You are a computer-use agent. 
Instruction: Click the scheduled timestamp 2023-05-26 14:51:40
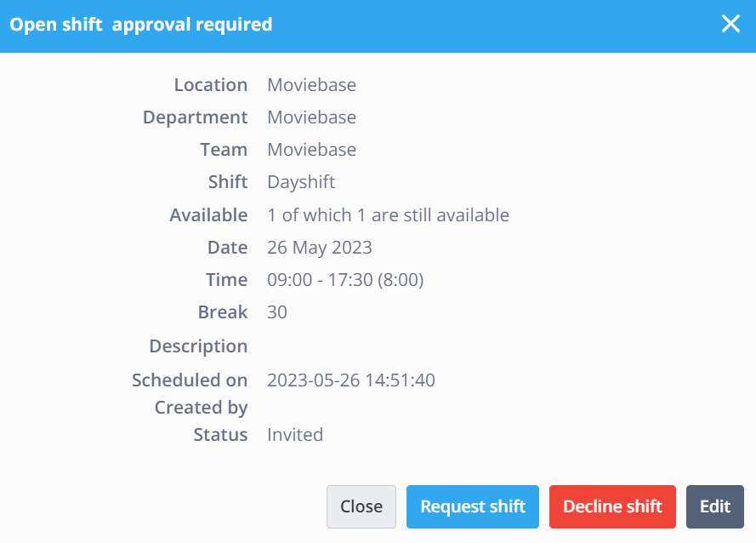pyautogui.click(x=351, y=380)
